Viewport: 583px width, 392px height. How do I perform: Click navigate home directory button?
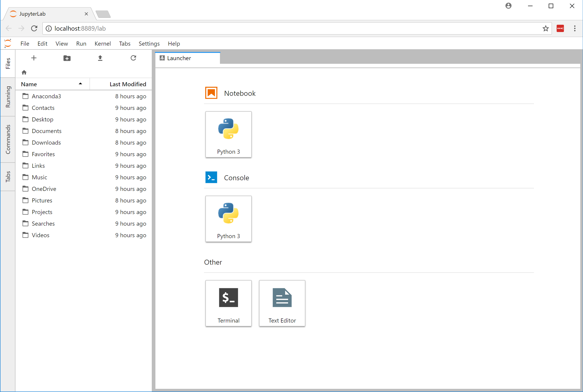coord(25,71)
